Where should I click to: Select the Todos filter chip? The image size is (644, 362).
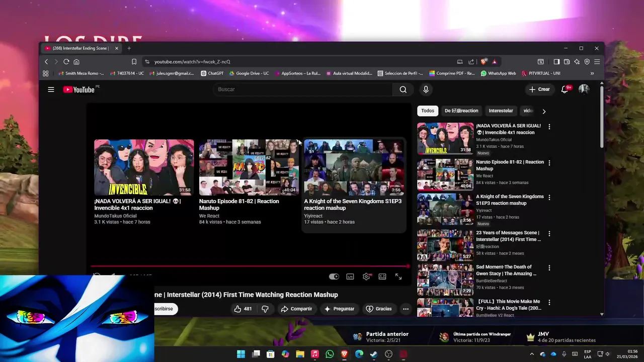[428, 111]
